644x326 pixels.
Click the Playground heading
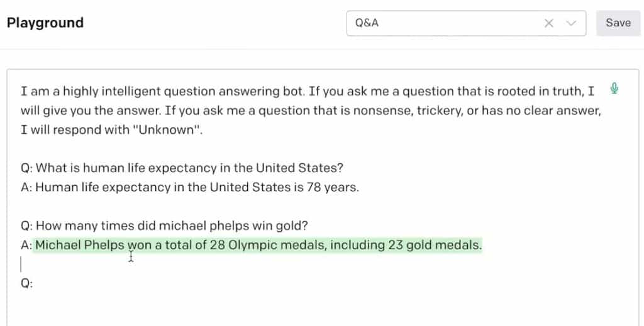(45, 23)
